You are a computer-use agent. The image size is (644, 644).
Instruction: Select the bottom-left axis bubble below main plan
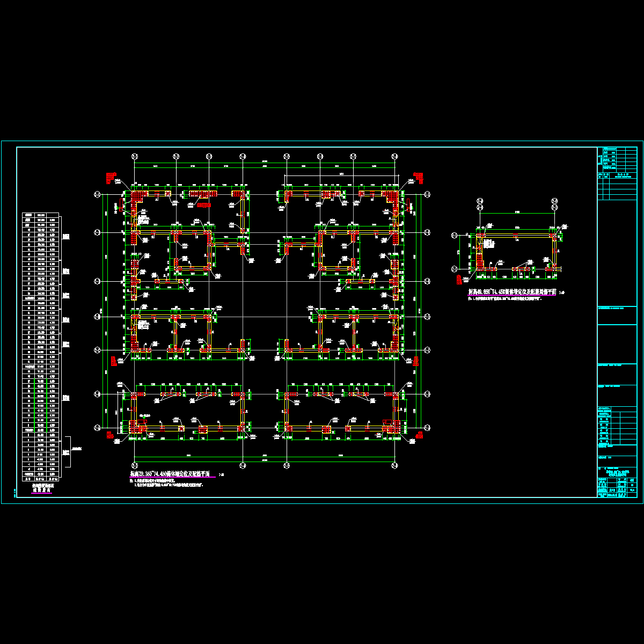click(135, 465)
